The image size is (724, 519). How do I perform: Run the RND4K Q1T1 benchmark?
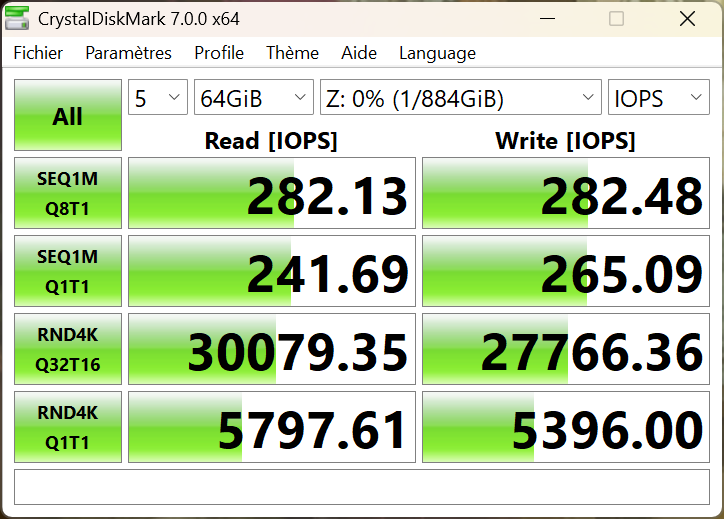[68, 427]
